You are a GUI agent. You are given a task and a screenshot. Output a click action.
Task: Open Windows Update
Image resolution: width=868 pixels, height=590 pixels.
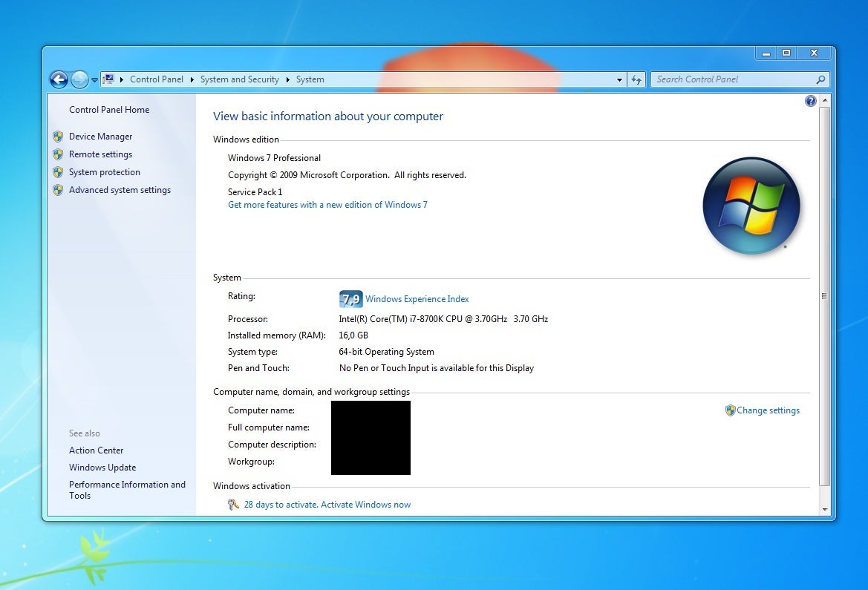102,468
